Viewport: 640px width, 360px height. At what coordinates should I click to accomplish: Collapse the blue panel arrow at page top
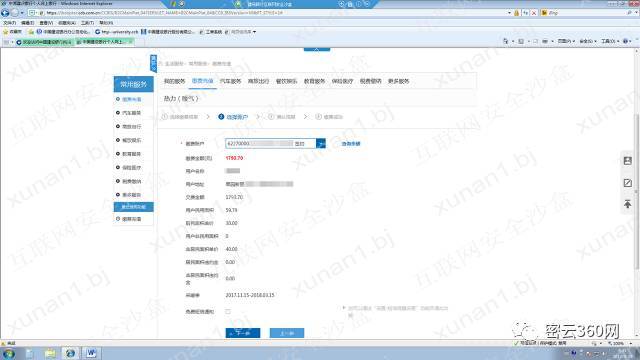[x=317, y=49]
